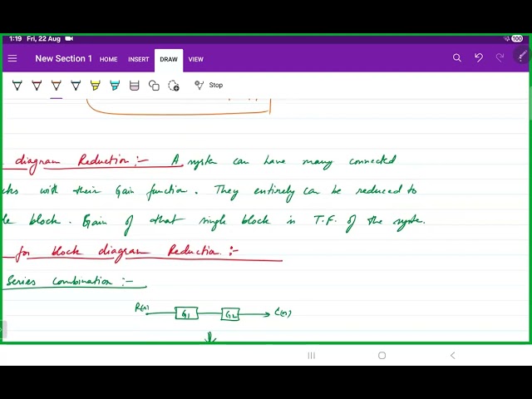Image resolution: width=532 pixels, height=399 pixels.
Task: Tap Android home button
Action: 382,355
